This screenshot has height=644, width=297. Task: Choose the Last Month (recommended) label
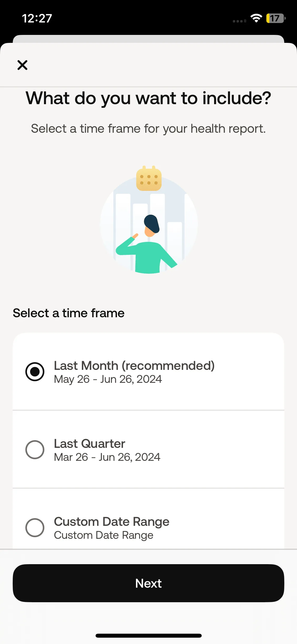134,366
